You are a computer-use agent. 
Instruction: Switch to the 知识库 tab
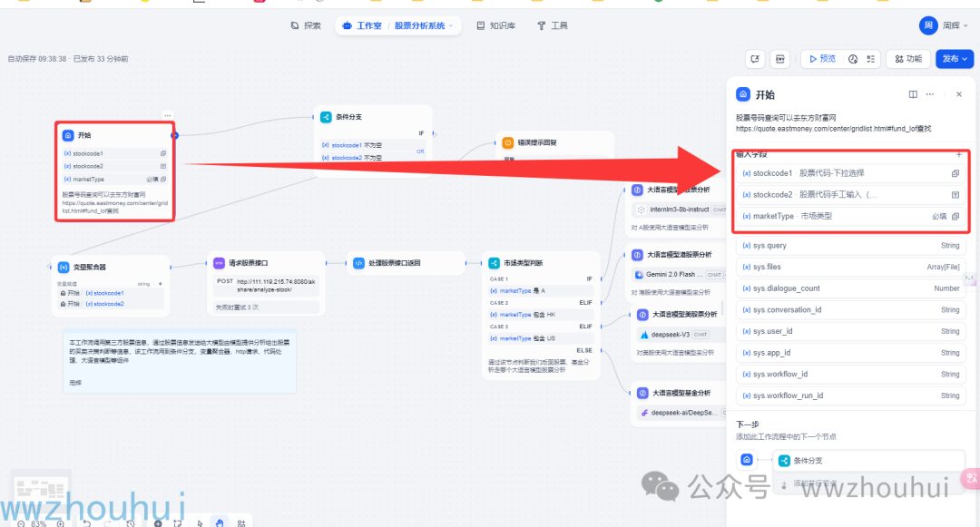click(496, 25)
